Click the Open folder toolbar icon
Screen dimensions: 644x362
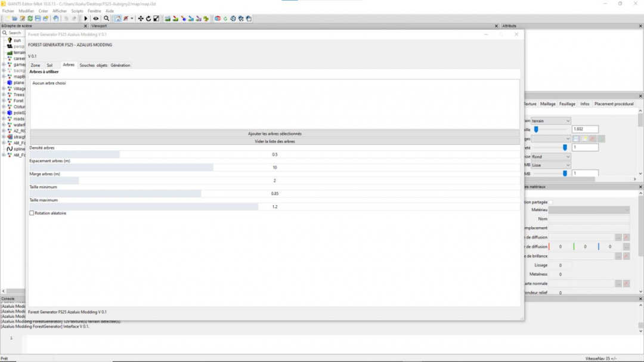(x=15, y=18)
